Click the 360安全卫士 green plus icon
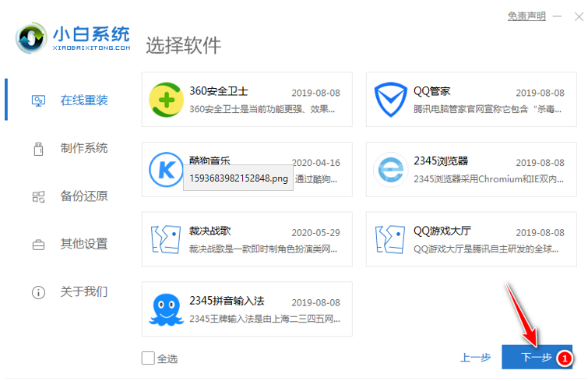 166,100
